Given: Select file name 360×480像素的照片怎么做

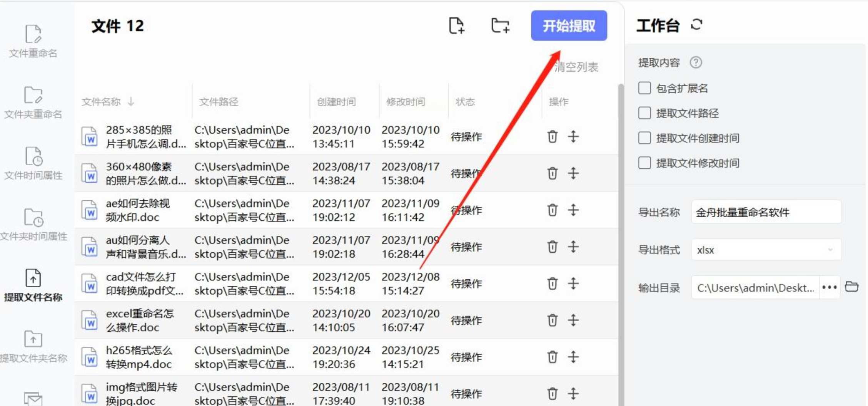Looking at the screenshot, I should [x=146, y=173].
